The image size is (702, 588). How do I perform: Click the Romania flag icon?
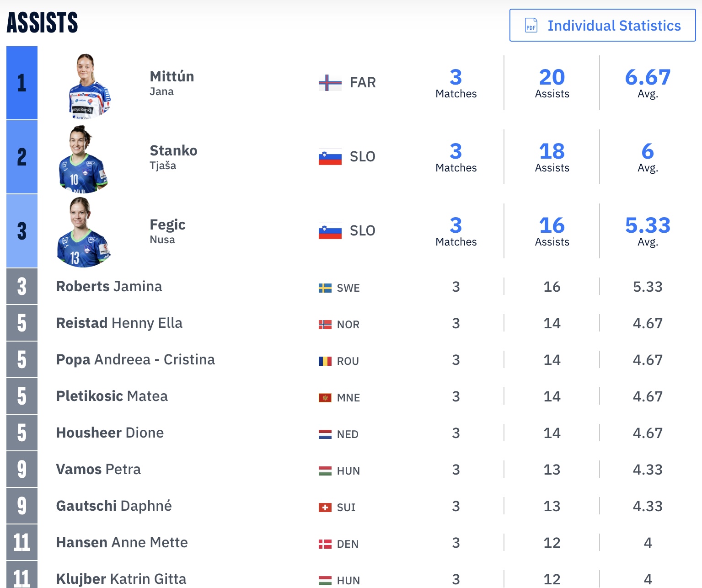click(x=325, y=361)
